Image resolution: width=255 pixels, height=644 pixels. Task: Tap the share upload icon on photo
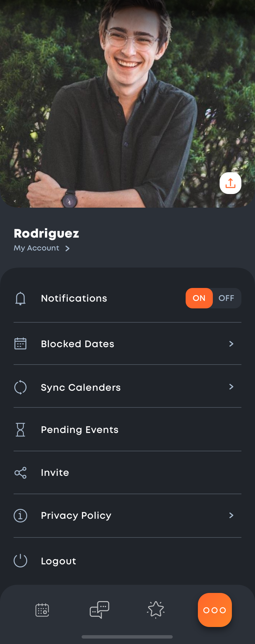(231, 183)
